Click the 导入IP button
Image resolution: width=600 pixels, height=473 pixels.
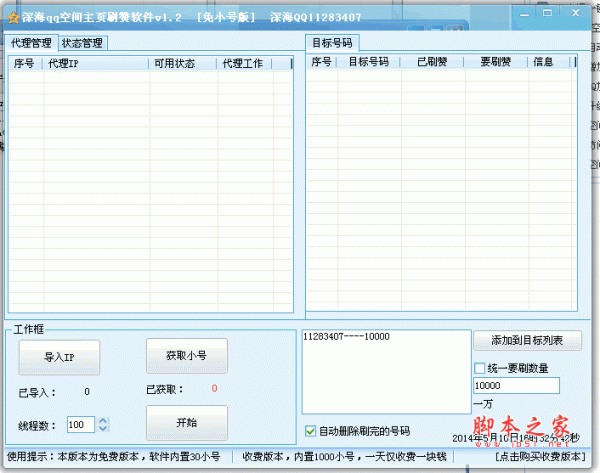pos(59,357)
